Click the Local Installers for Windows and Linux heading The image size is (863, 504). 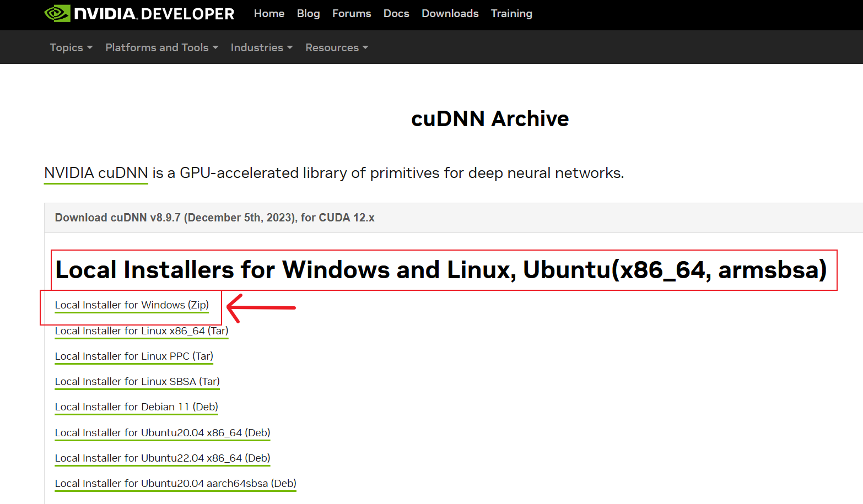click(x=441, y=270)
